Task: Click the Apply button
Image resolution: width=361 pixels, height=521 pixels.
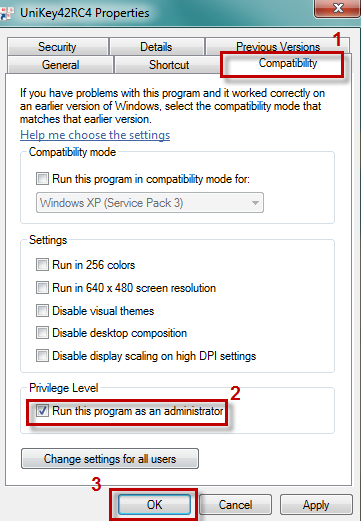Action: point(316,505)
